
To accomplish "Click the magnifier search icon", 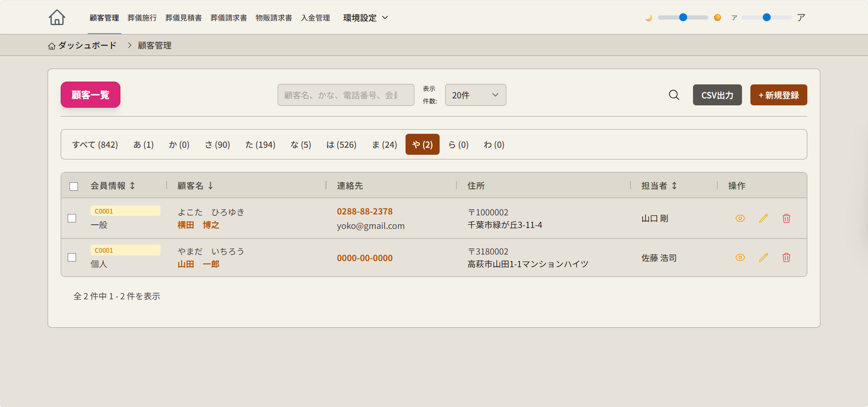I will 674,95.
